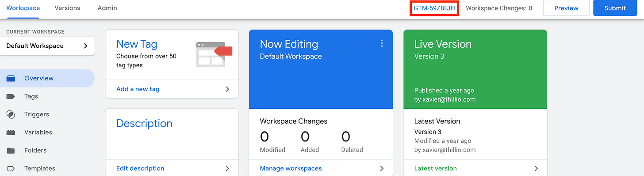Click 'Version 3' on the green Live Version card

(x=429, y=57)
